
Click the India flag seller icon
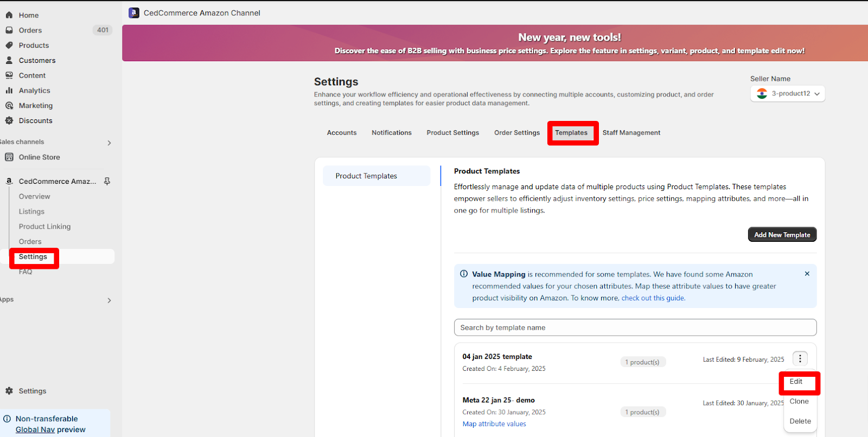point(762,93)
